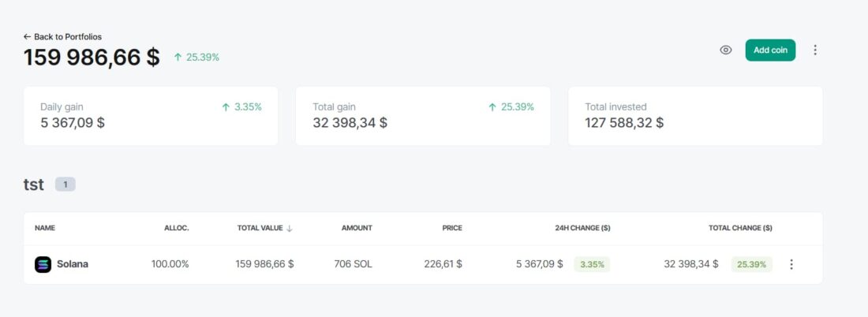The height and width of the screenshot is (317, 868).
Task: Sort by Total Value column header
Action: coord(260,228)
